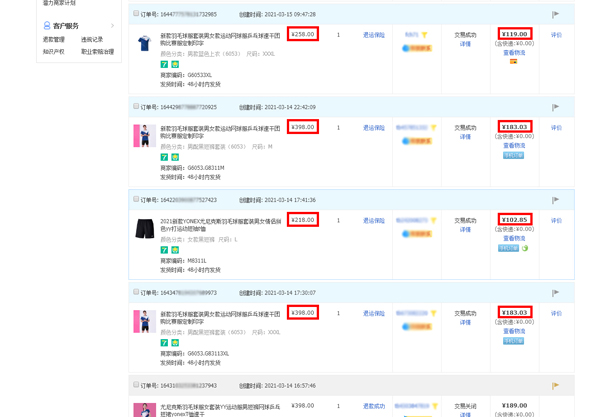Open 退款管理 in the sidebar
The width and height of the screenshot is (600, 417).
coord(54,40)
